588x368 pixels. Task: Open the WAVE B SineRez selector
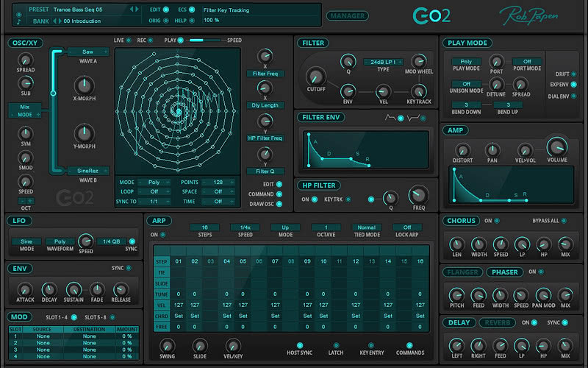click(87, 171)
